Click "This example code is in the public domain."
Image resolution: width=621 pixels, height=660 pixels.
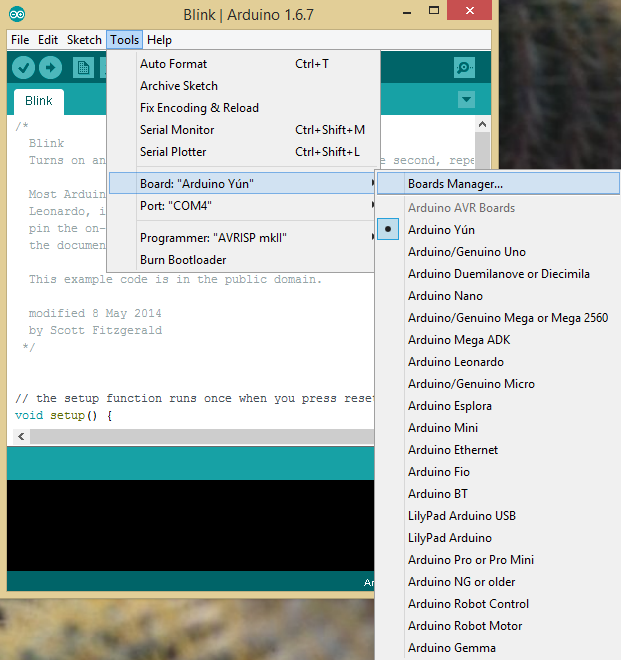pos(175,279)
